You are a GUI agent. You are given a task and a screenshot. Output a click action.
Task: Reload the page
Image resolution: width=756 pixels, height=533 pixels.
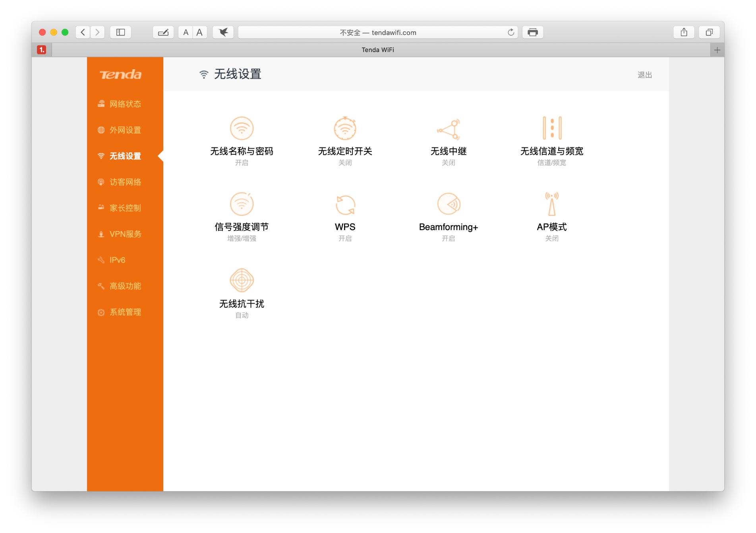[x=511, y=32]
